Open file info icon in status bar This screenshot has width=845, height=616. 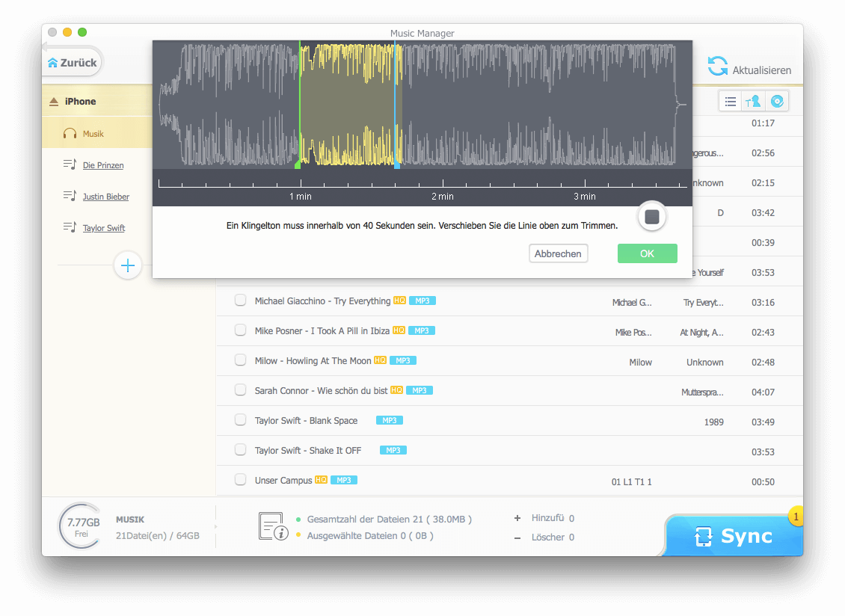274,526
